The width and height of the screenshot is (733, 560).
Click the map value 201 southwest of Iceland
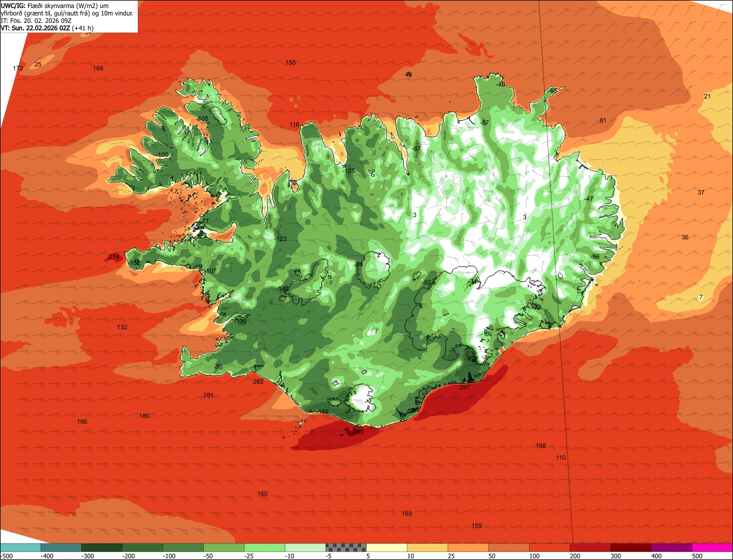208,395
